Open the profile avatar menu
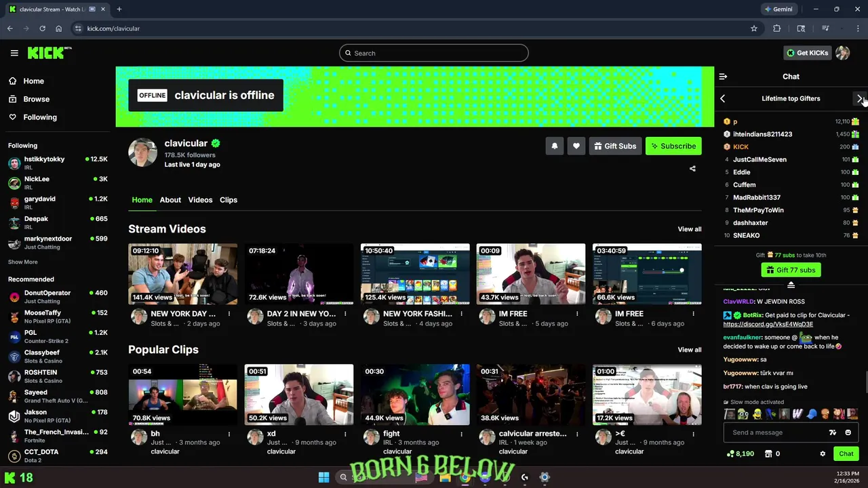Image resolution: width=868 pixels, height=488 pixels. (x=843, y=53)
